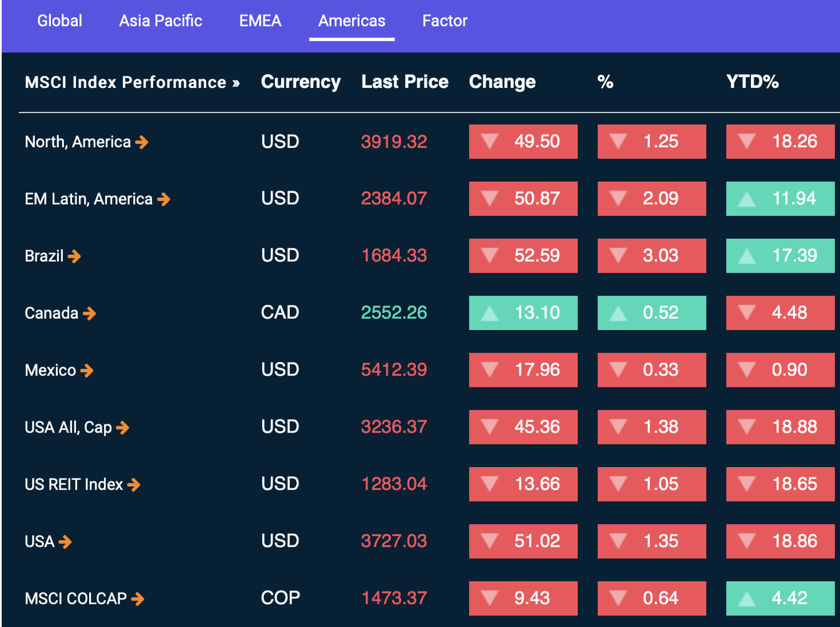This screenshot has width=840, height=627.
Task: Switch to the Factor tab
Action: coord(445,21)
